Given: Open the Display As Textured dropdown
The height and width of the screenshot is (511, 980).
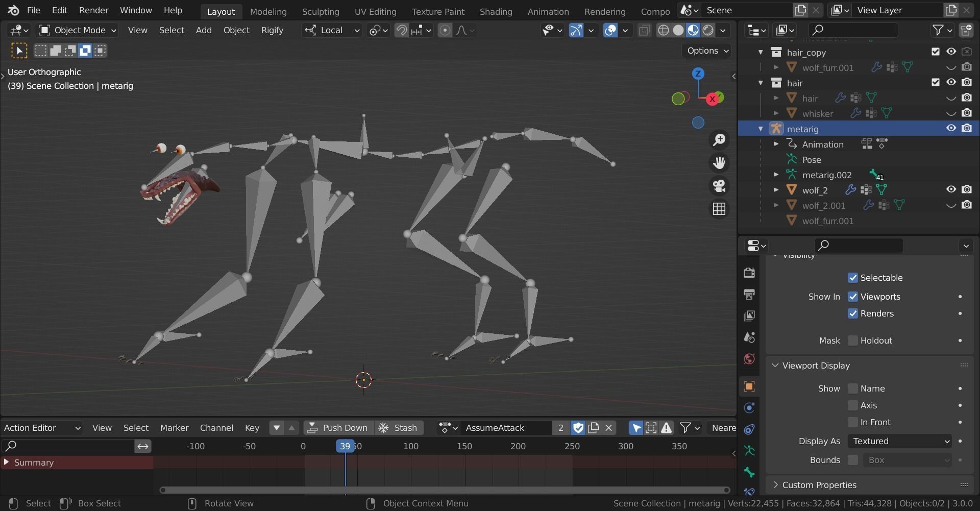Looking at the screenshot, I should pos(900,441).
